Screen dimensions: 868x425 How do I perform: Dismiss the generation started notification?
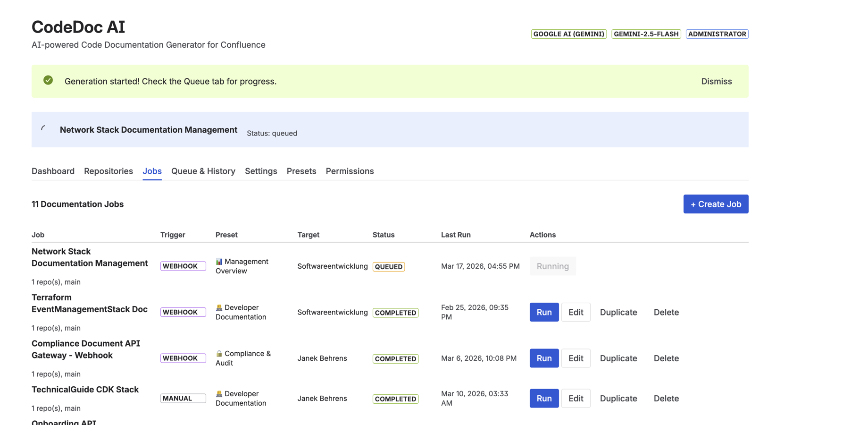click(x=717, y=81)
